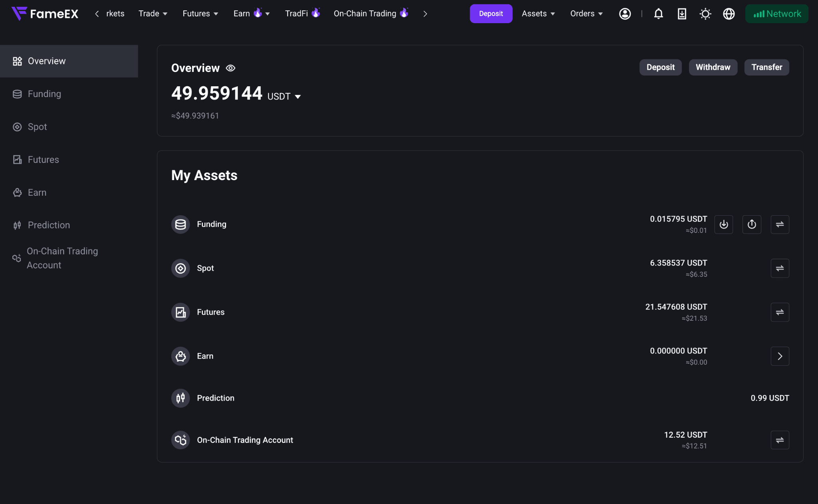This screenshot has height=504, width=818.
Task: Click the ≈$49.939161 estimate
Action: [x=195, y=116]
